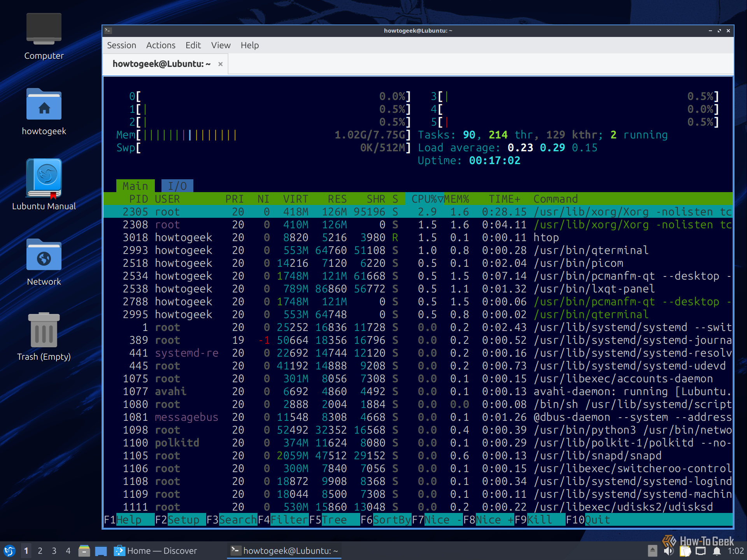Select the htop Main tab
The image size is (747, 560).
(x=135, y=186)
